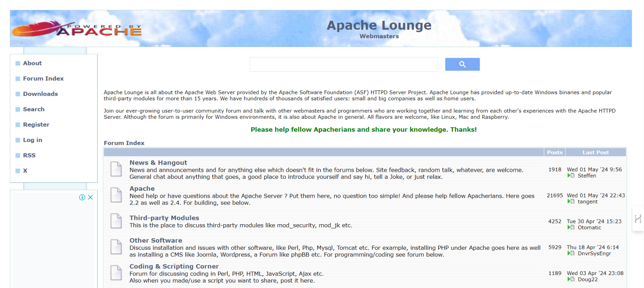
Task: Click the Other Software forum icon
Action: point(116,247)
